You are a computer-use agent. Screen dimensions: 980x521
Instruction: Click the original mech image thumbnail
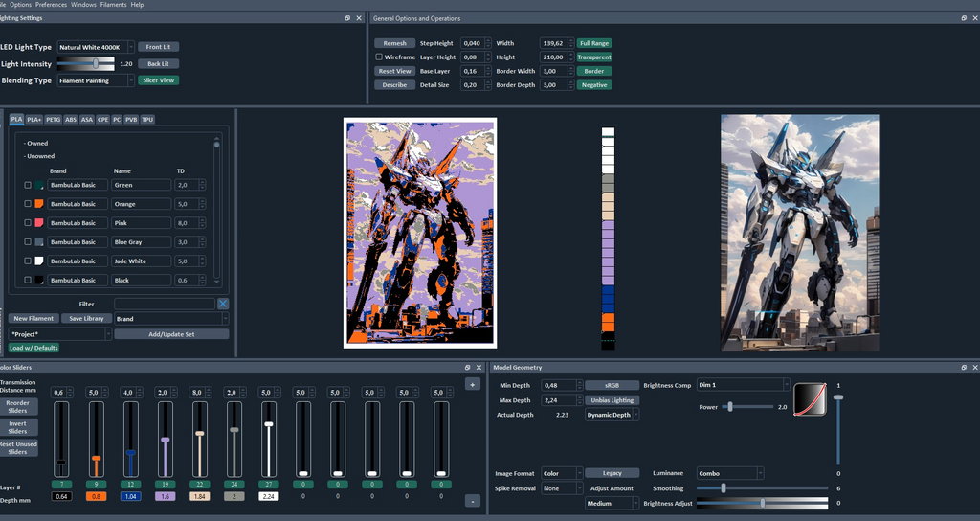[799, 233]
